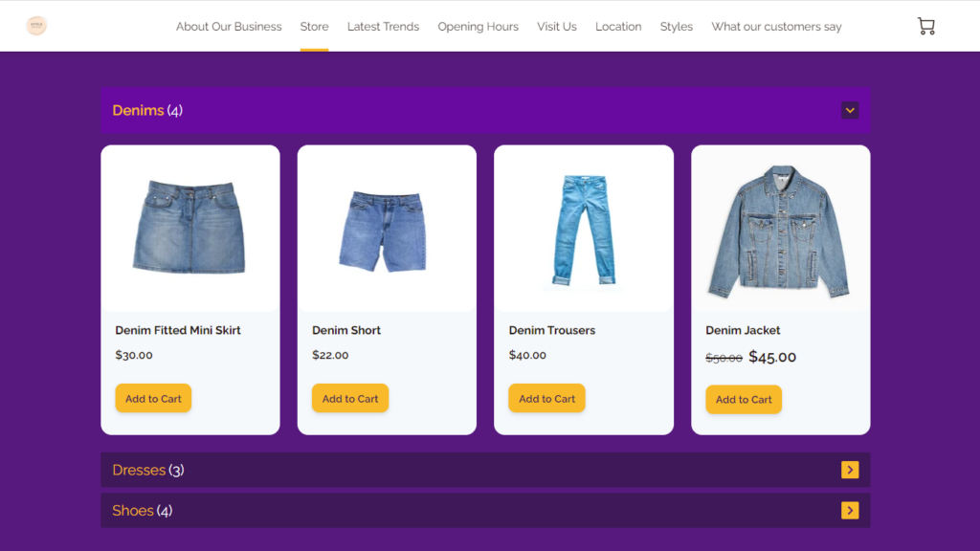The image size is (980, 551).
Task: Expand the Shoes category arrow
Action: (850, 511)
